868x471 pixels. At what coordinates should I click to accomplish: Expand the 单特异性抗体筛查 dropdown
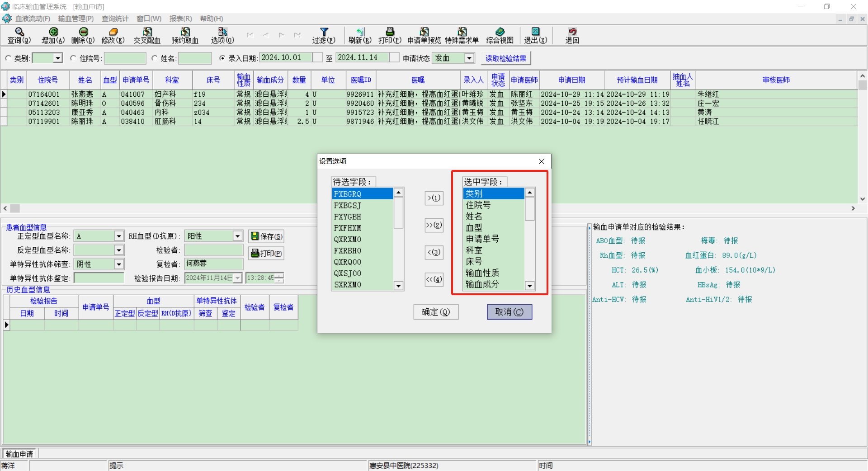pos(118,264)
